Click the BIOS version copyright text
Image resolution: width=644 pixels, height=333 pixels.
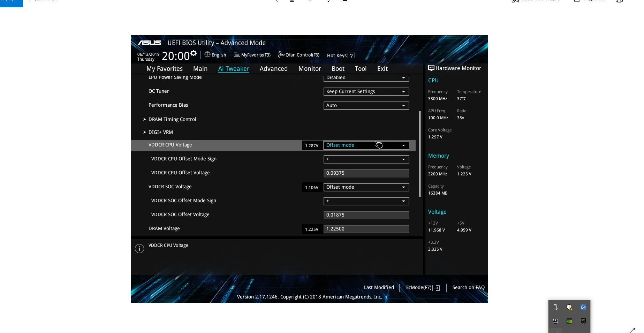pyautogui.click(x=310, y=297)
